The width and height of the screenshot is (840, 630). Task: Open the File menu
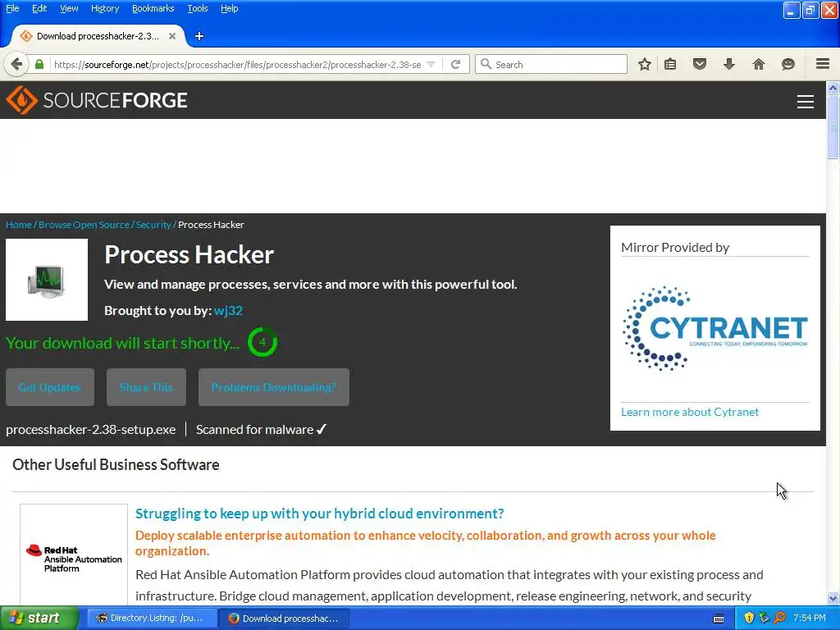click(12, 8)
